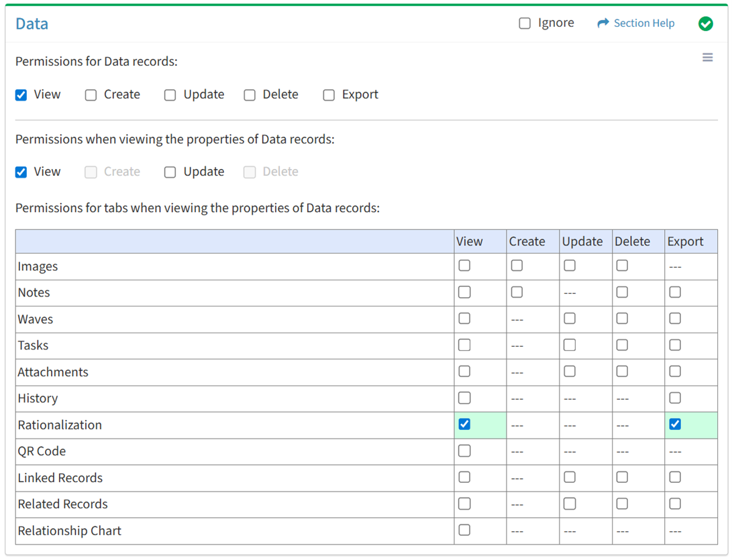Check Export for the Attachments tab
This screenshot has width=732, height=560.
(x=675, y=372)
